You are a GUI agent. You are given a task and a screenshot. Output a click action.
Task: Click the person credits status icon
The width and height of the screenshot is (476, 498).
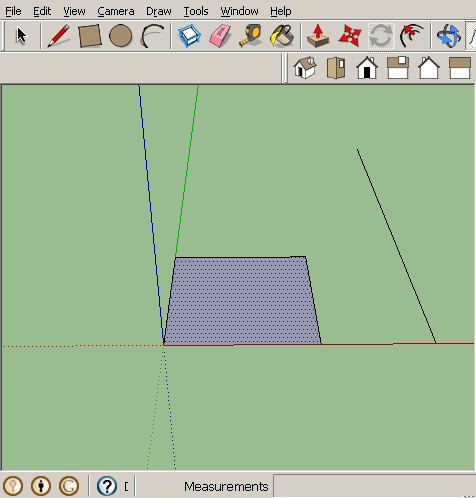pyautogui.click(x=41, y=486)
